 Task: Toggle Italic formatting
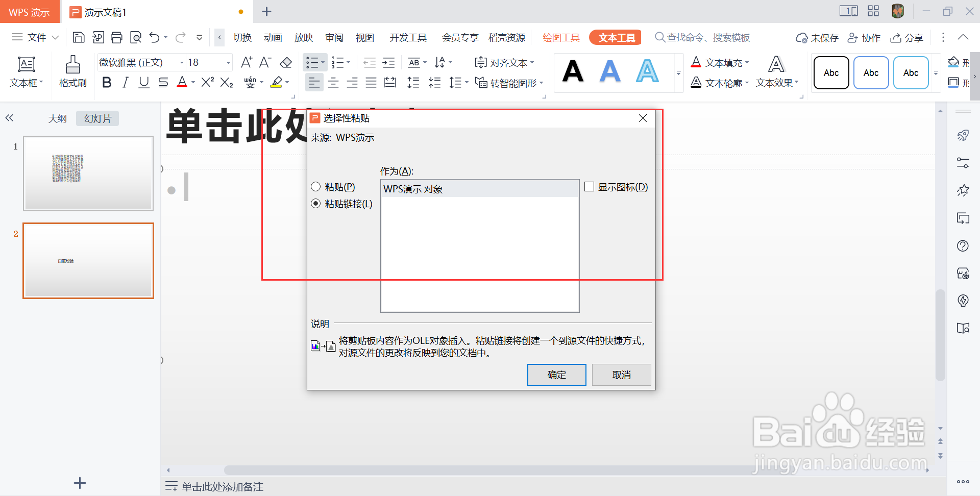[125, 82]
